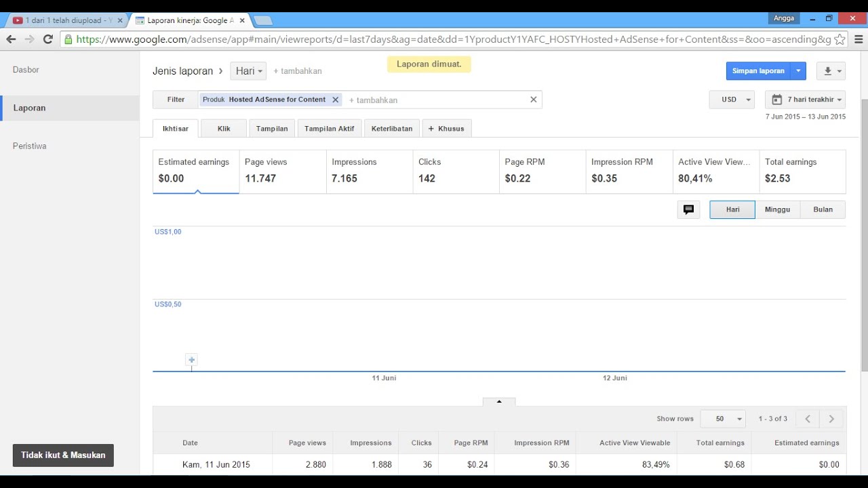Open Dasbor in sidebar

tap(26, 70)
